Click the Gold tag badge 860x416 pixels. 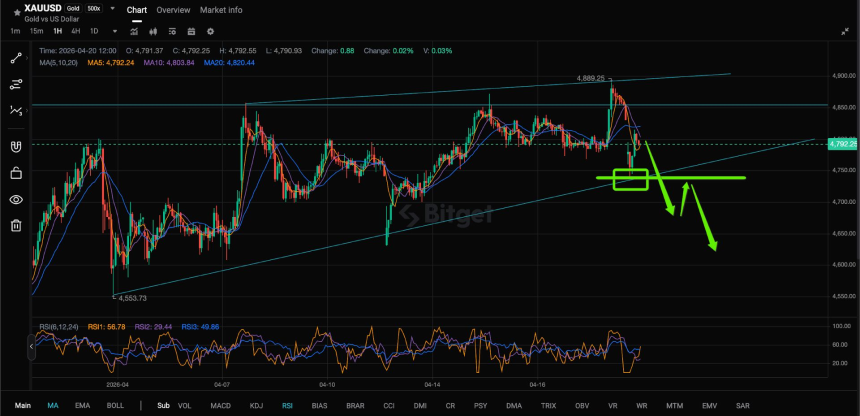pos(72,9)
